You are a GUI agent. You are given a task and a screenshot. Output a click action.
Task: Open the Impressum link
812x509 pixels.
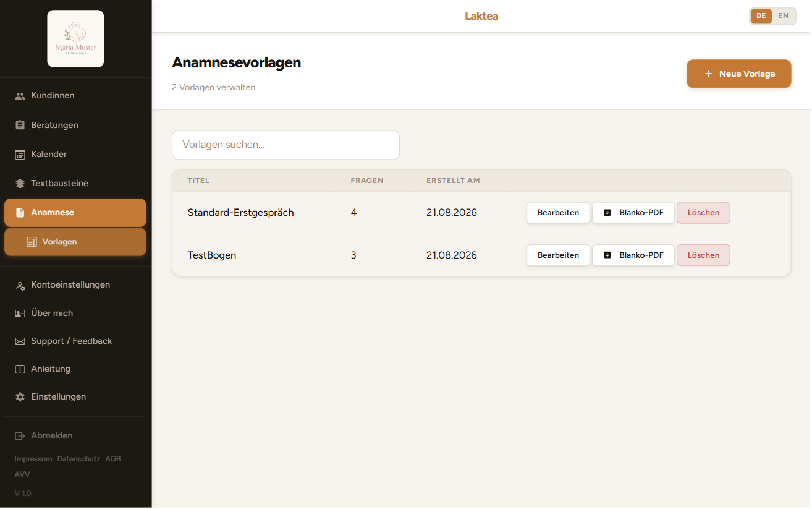point(33,460)
